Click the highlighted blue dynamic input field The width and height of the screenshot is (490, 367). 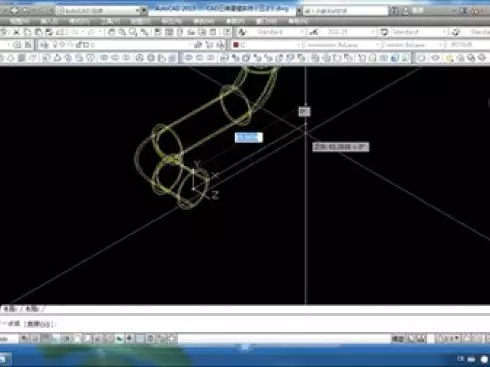pos(249,137)
